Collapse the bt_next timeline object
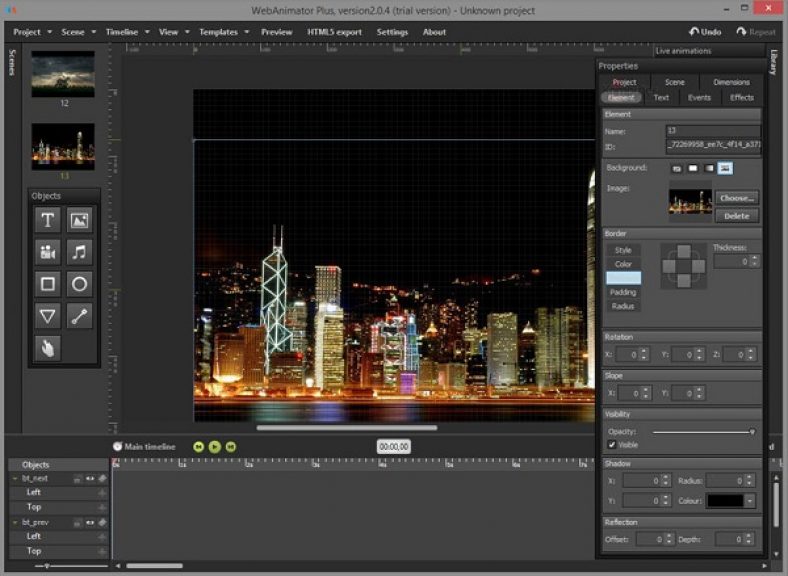This screenshot has height=576, width=788. click(x=15, y=479)
